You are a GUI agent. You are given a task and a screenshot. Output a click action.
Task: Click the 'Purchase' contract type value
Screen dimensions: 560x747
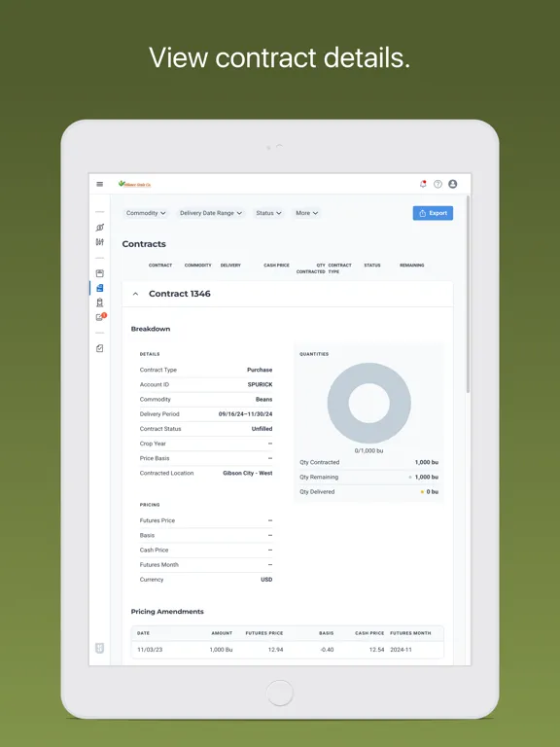pos(260,370)
